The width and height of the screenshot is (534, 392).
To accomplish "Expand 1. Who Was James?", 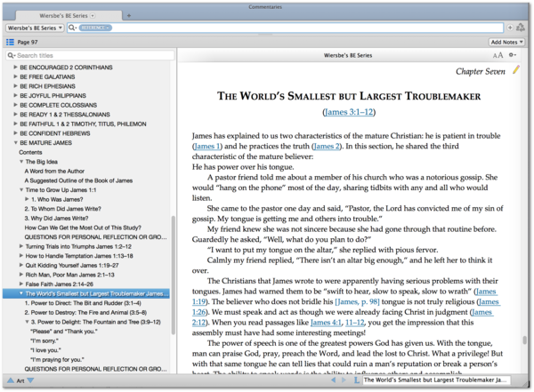I will [x=27, y=199].
